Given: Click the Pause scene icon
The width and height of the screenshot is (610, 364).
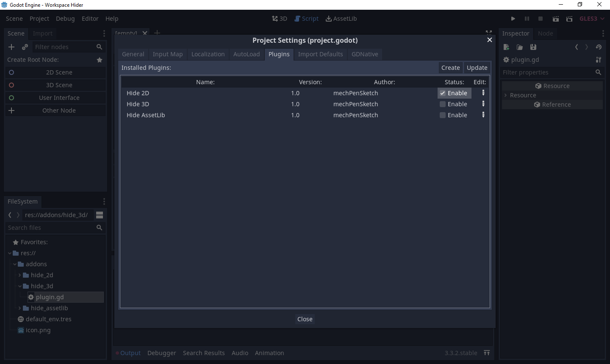Looking at the screenshot, I should pyautogui.click(x=527, y=19).
